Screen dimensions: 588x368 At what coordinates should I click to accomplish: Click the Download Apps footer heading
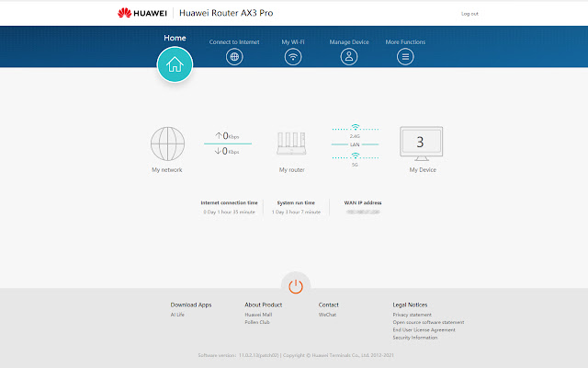click(x=191, y=305)
